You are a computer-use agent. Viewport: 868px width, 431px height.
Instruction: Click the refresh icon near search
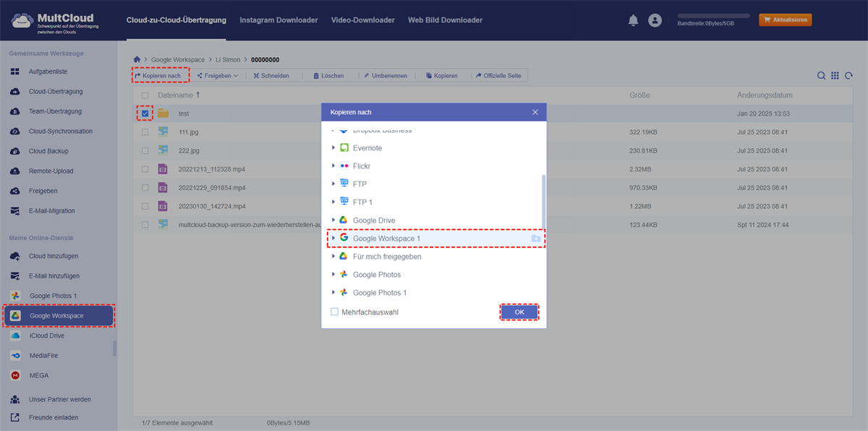[x=848, y=75]
